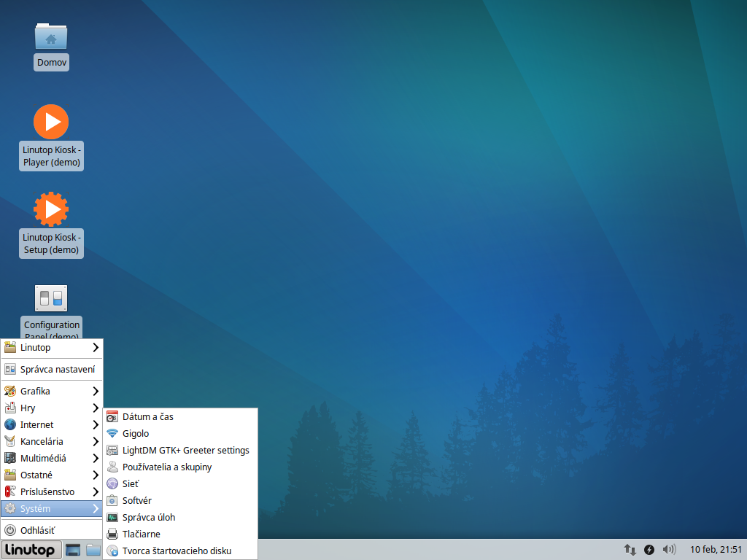Open the Kancelária submenu

click(52, 441)
